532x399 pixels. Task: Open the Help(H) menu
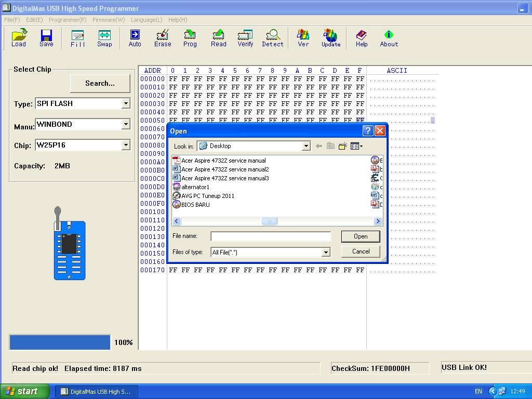click(x=178, y=20)
